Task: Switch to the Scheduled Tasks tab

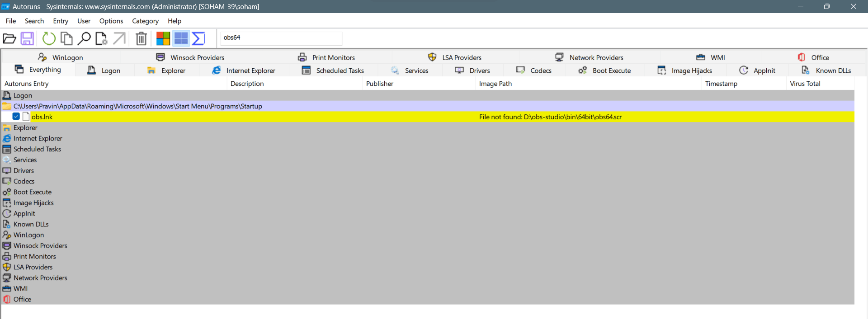Action: (x=333, y=70)
